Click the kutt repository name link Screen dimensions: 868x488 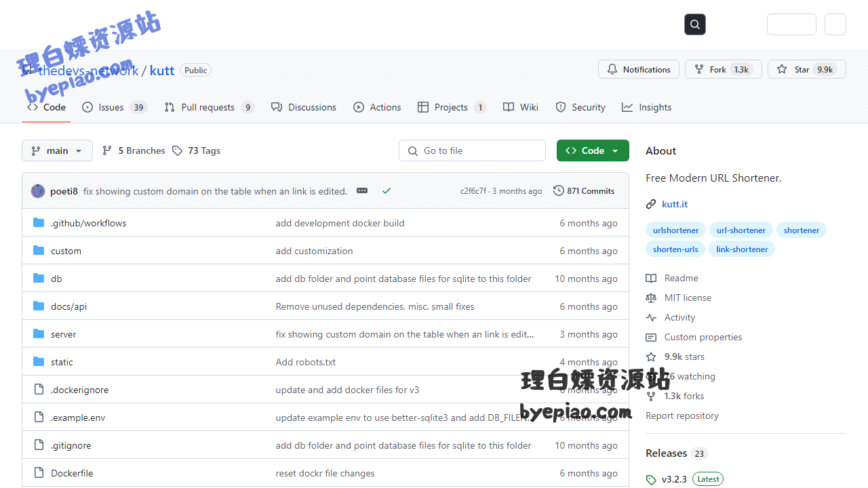tap(162, 70)
